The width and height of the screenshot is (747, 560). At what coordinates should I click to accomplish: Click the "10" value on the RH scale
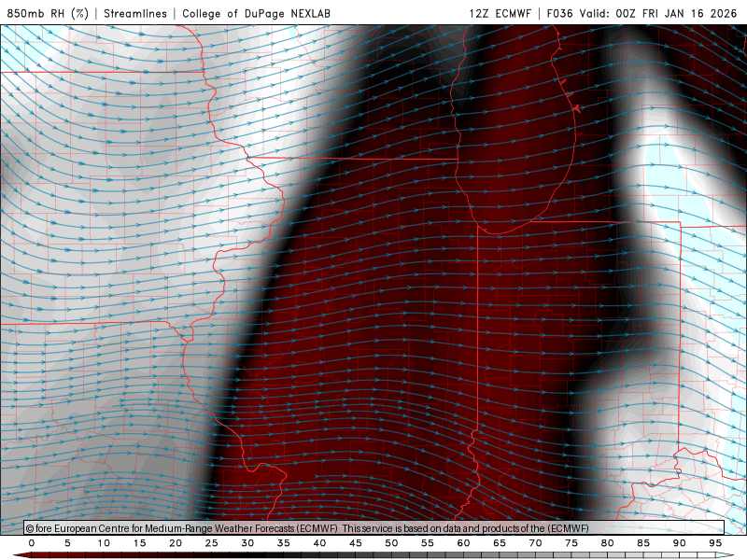coord(104,543)
